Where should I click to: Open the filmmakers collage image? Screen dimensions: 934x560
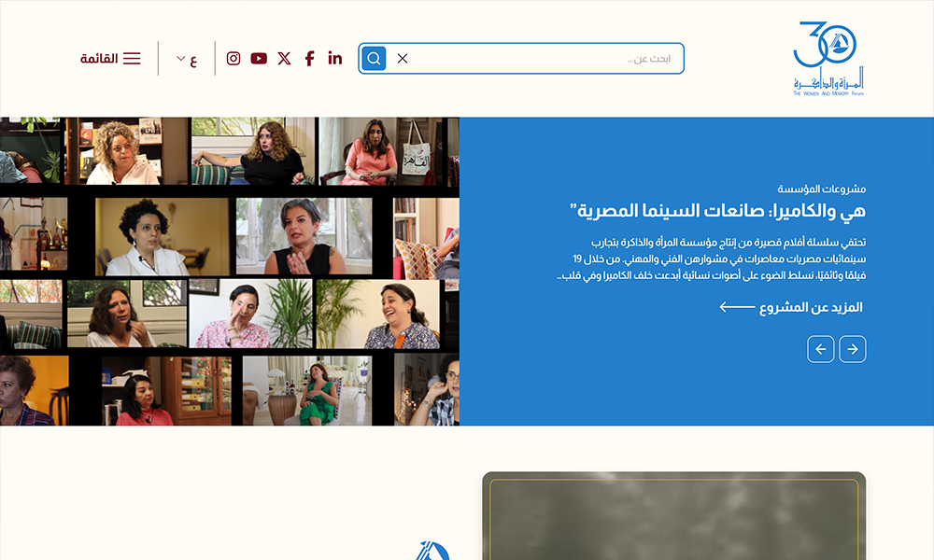tap(230, 272)
